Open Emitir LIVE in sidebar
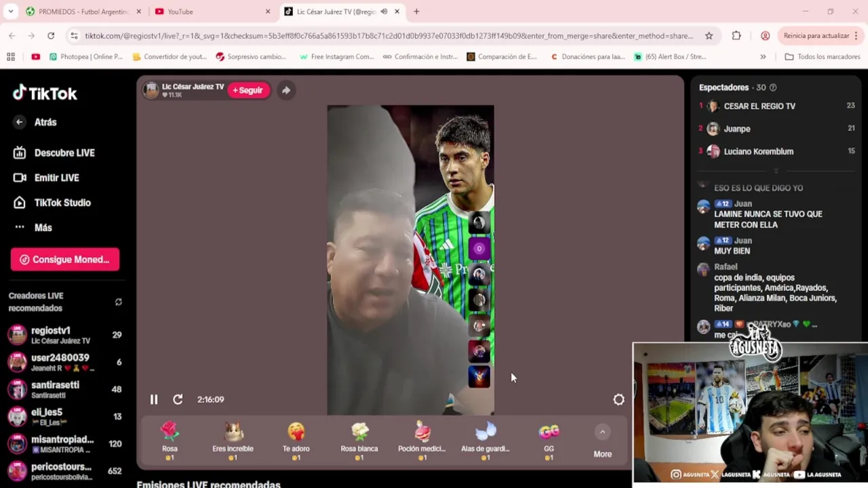Image resolution: width=868 pixels, height=488 pixels. pos(47,178)
